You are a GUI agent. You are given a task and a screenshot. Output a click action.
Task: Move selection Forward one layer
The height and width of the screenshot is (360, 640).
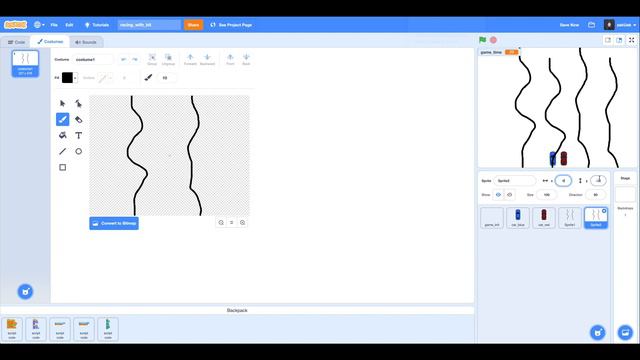click(190, 60)
